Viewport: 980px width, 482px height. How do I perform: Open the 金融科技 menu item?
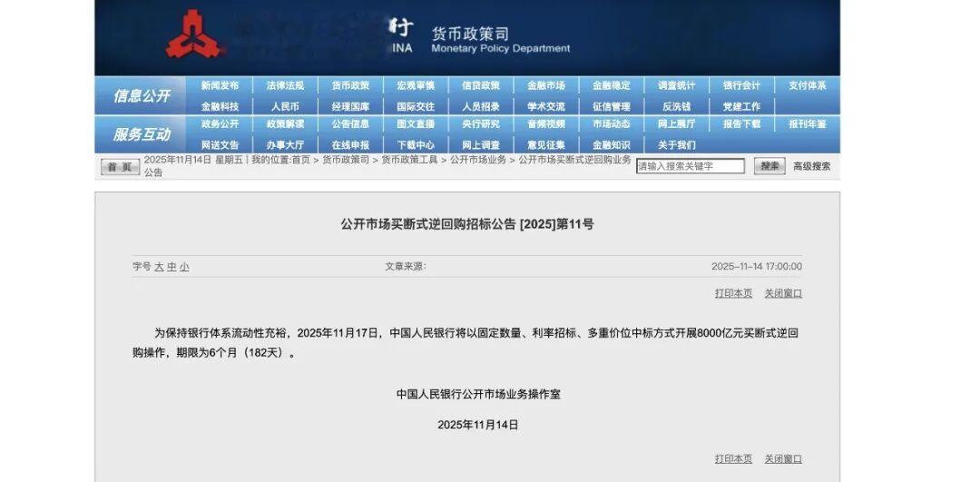[x=220, y=106]
